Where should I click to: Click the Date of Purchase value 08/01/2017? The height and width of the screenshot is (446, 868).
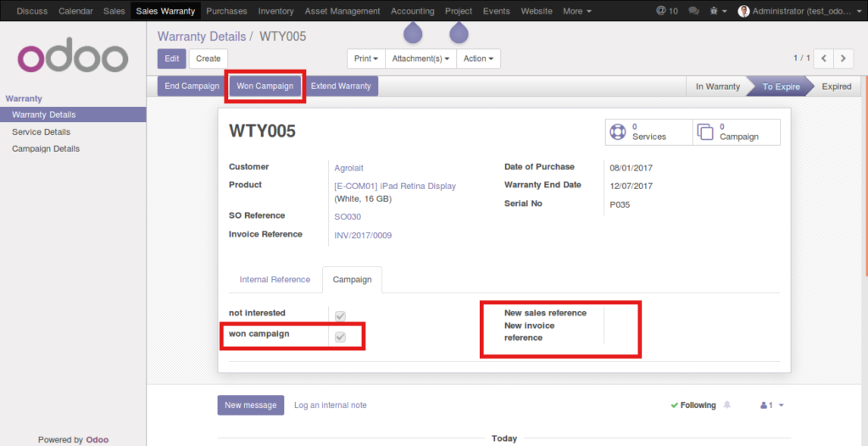pyautogui.click(x=631, y=168)
